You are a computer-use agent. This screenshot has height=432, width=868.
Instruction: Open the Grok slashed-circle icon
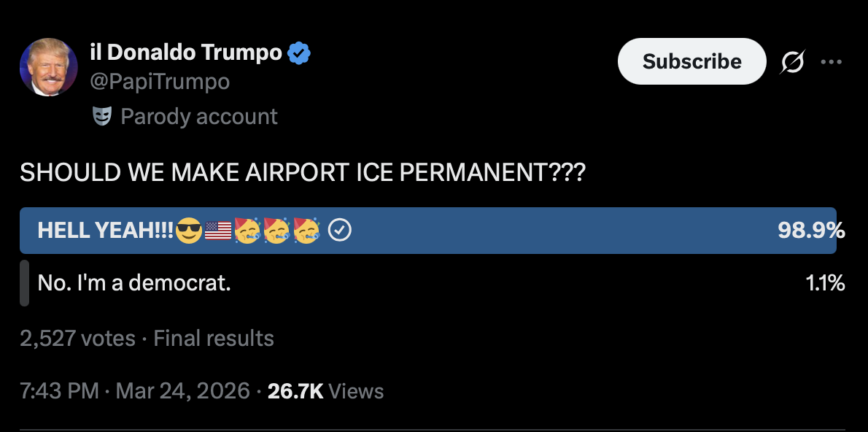791,64
